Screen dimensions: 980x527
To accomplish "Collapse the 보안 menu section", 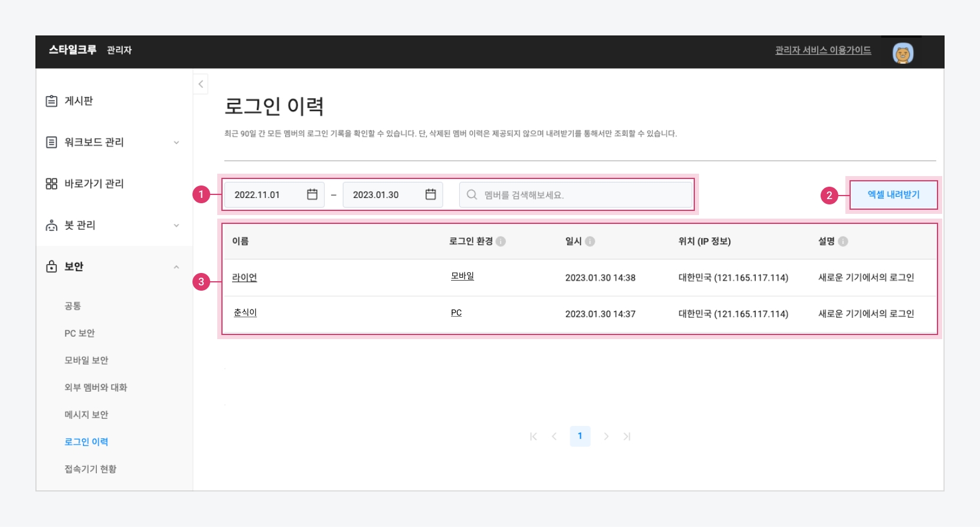I will (176, 267).
